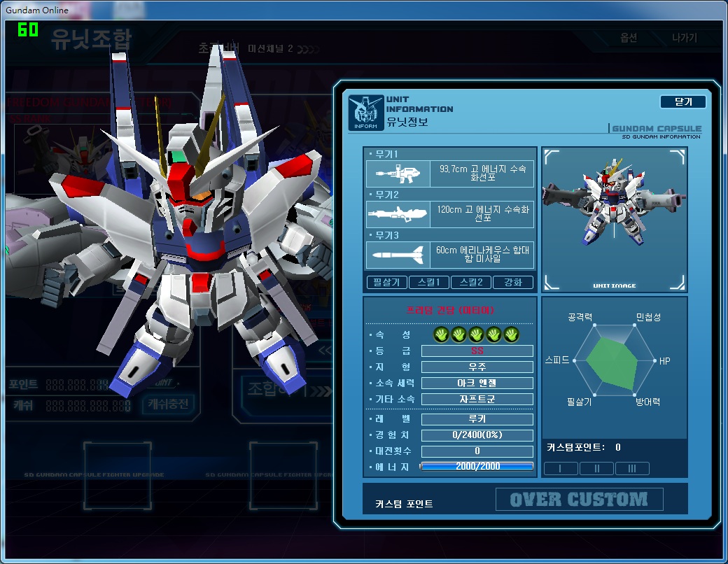Click the Gundam head INFORM icon
This screenshot has height=564, width=728.
click(x=366, y=113)
